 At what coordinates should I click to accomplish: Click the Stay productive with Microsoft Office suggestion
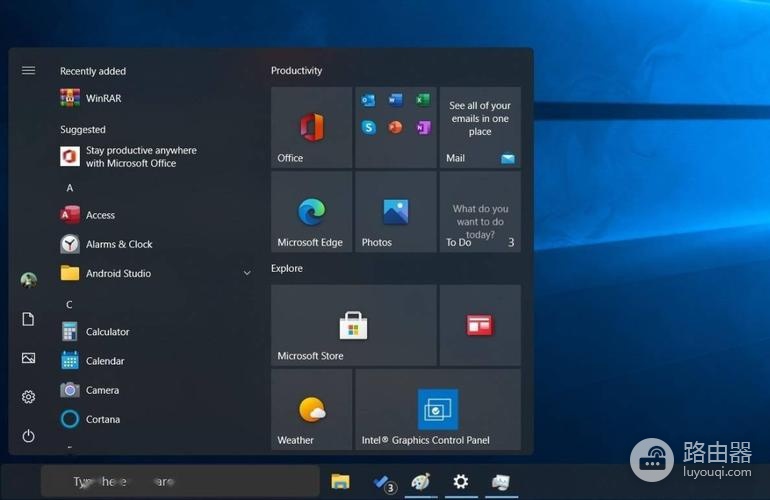pyautogui.click(x=155, y=157)
